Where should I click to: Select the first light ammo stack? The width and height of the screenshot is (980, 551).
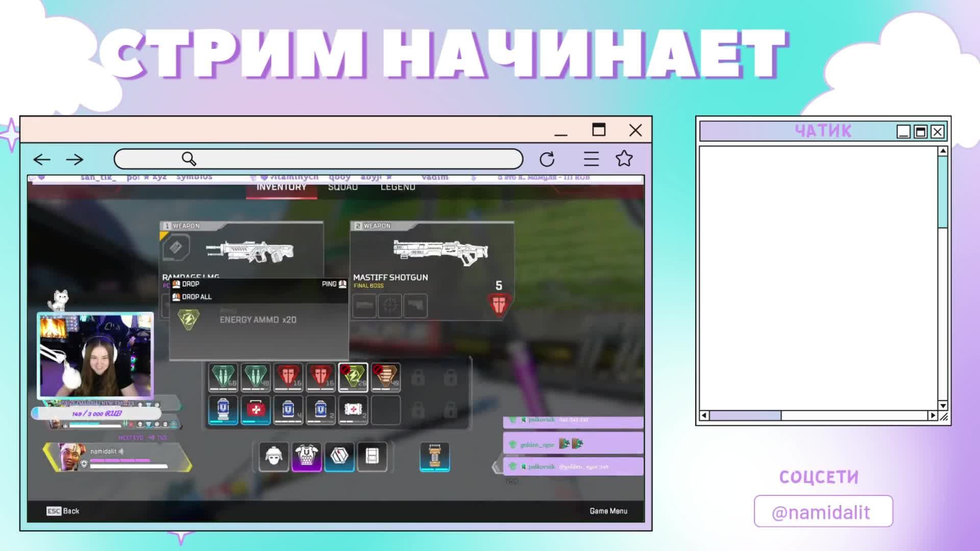[223, 378]
